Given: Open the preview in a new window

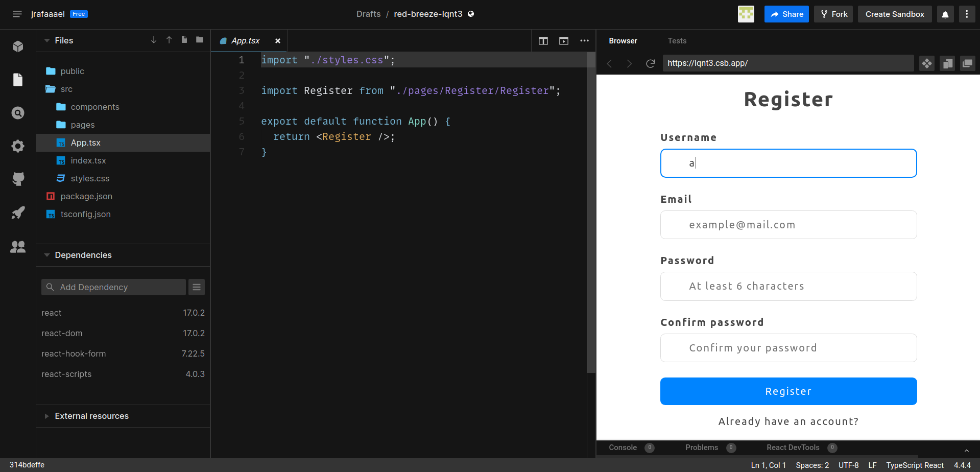Looking at the screenshot, I should [968, 63].
